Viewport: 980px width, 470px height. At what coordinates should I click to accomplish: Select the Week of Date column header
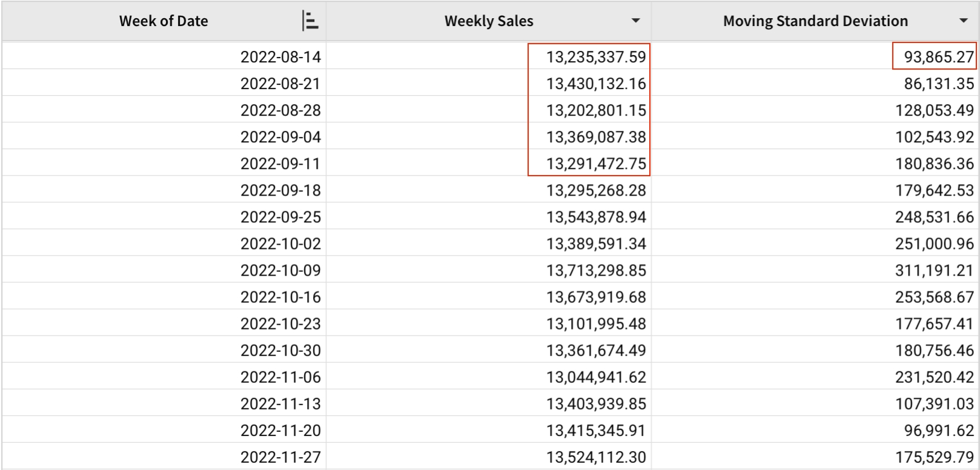click(164, 21)
